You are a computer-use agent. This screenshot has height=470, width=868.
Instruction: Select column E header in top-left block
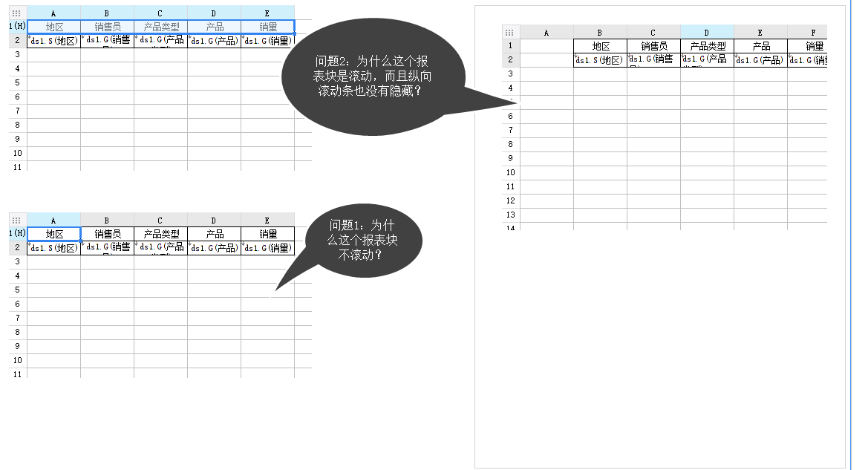click(x=267, y=13)
